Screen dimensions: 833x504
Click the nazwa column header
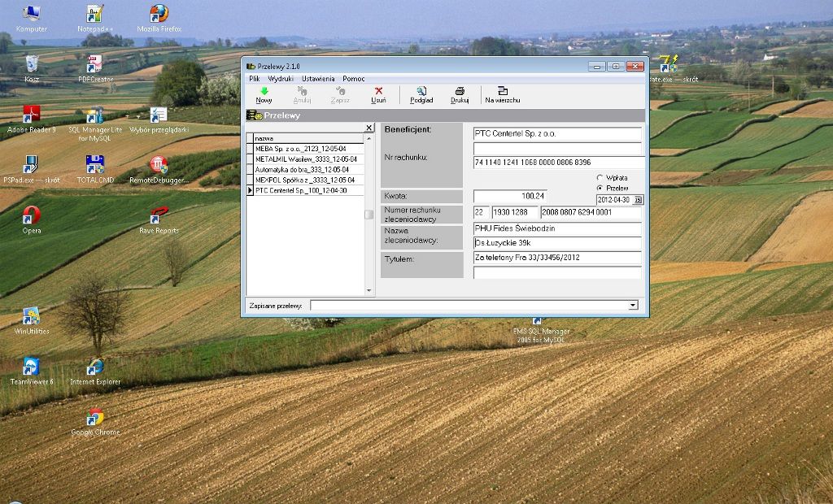[x=308, y=138]
